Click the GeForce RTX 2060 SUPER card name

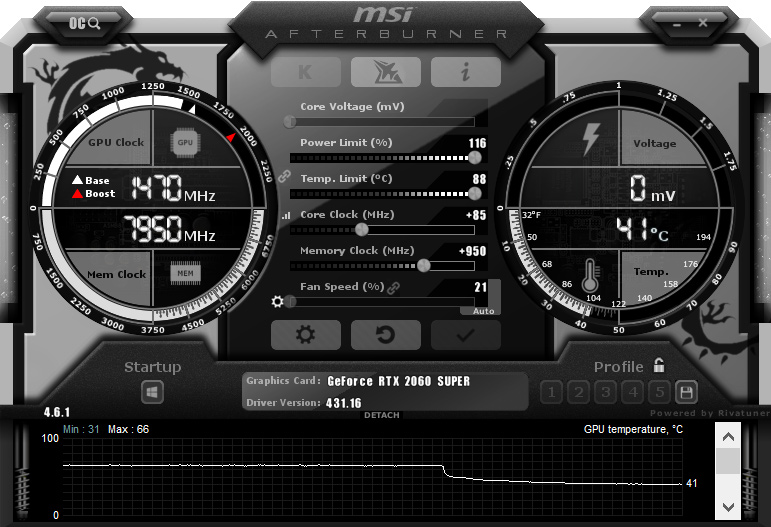tap(398, 381)
